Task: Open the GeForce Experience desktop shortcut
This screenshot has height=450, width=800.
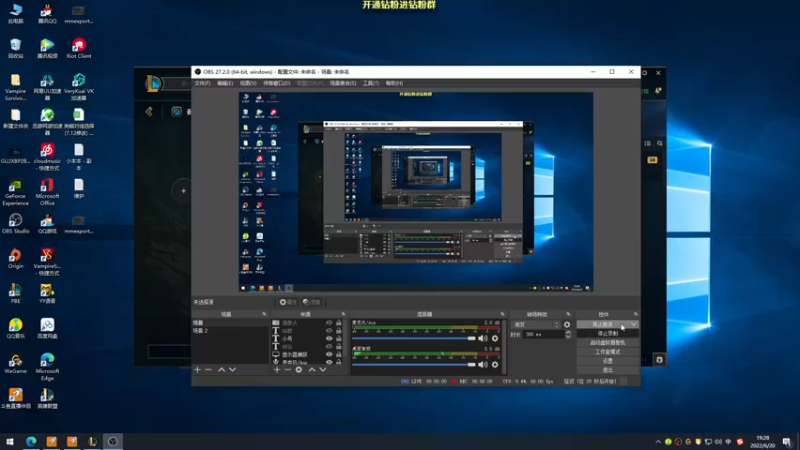Action: tap(15, 192)
